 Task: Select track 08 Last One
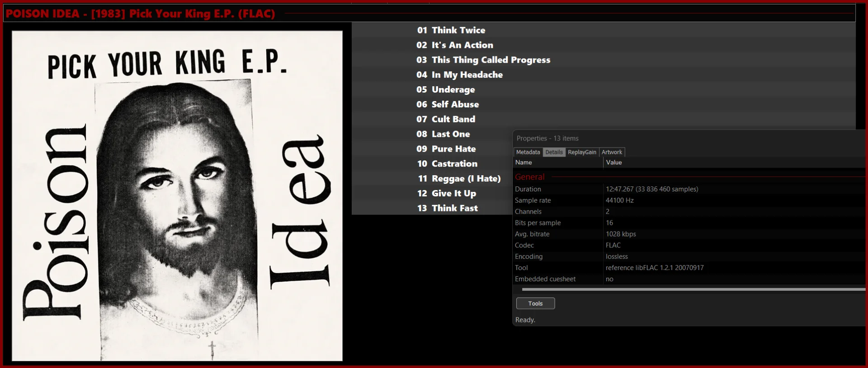pyautogui.click(x=432, y=134)
